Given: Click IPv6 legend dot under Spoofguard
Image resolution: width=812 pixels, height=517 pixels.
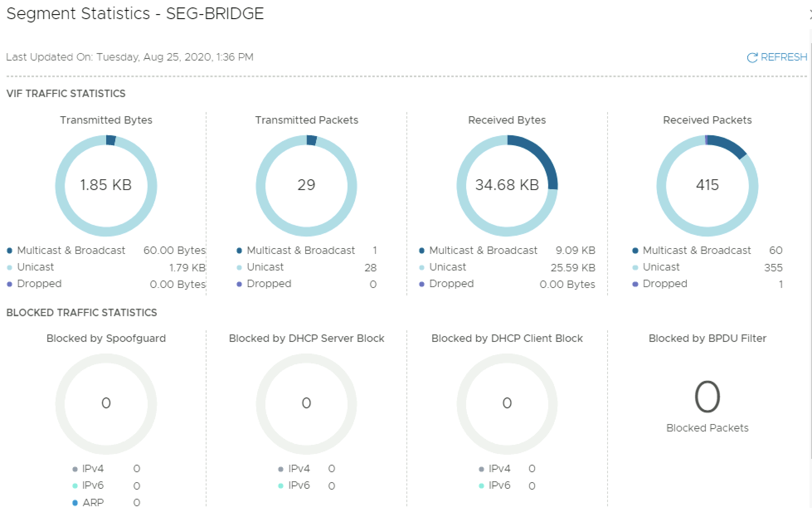Looking at the screenshot, I should pyautogui.click(x=75, y=486).
